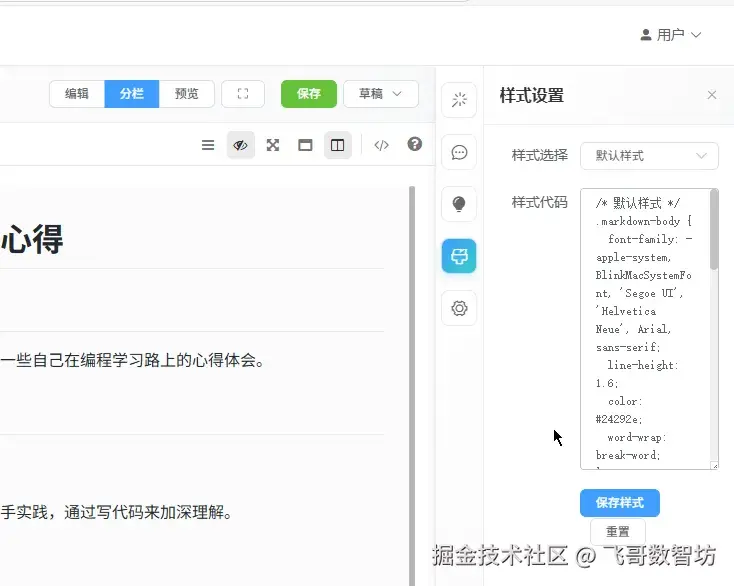Click the user avatar icon
Viewport: 734px width, 586px height.
click(646, 35)
